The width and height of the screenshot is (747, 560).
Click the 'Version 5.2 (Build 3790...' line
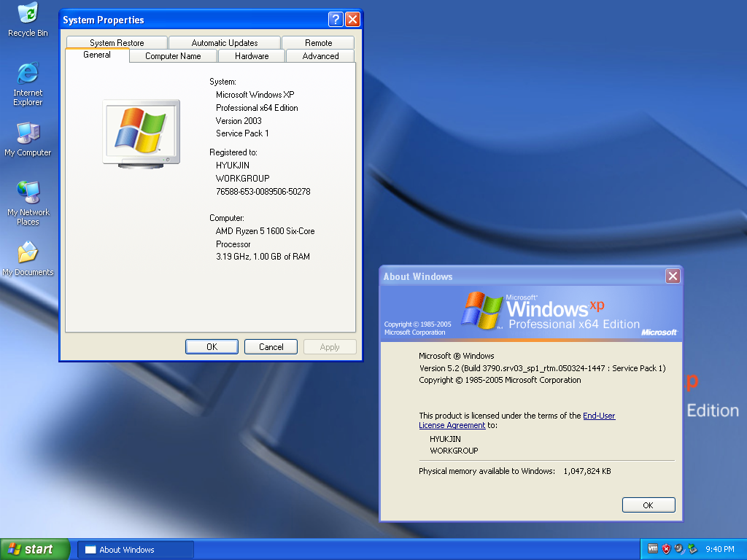pyautogui.click(x=542, y=368)
